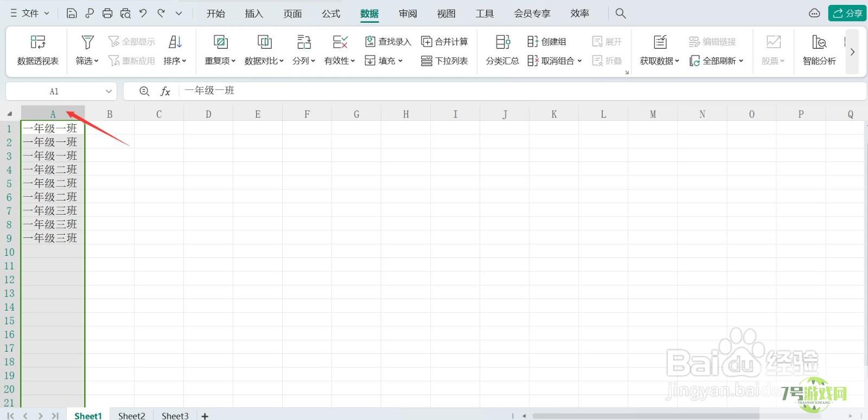868x420 pixels.
Task: Open the 工具 tab
Action: click(485, 14)
